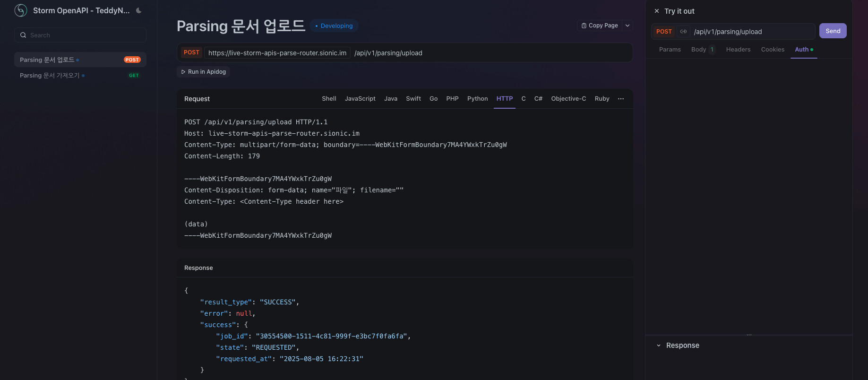Select the Objective-C code tab
Screen dimensions: 868x380
point(568,99)
